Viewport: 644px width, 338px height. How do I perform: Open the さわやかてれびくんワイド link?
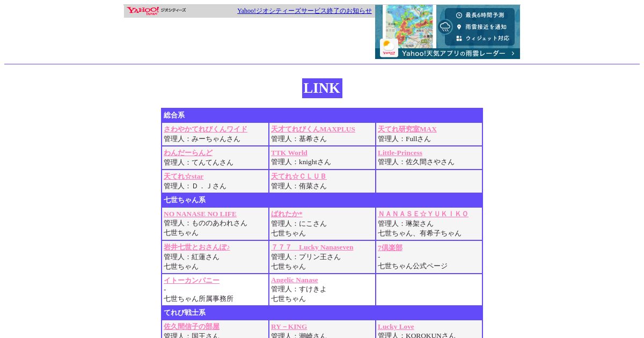pyautogui.click(x=206, y=129)
